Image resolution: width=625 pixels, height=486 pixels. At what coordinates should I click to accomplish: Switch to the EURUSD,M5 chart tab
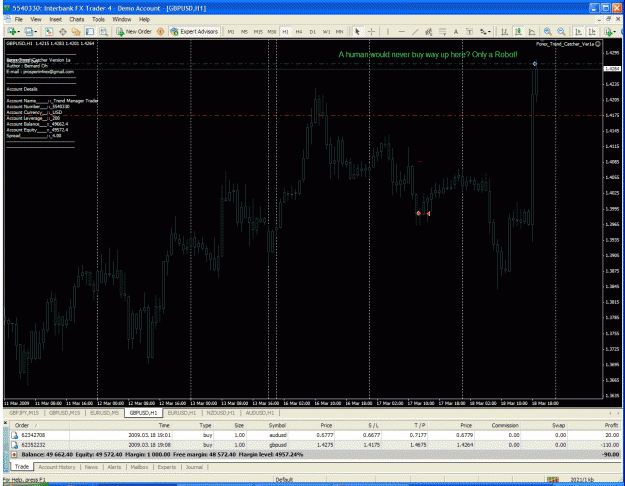coord(104,413)
